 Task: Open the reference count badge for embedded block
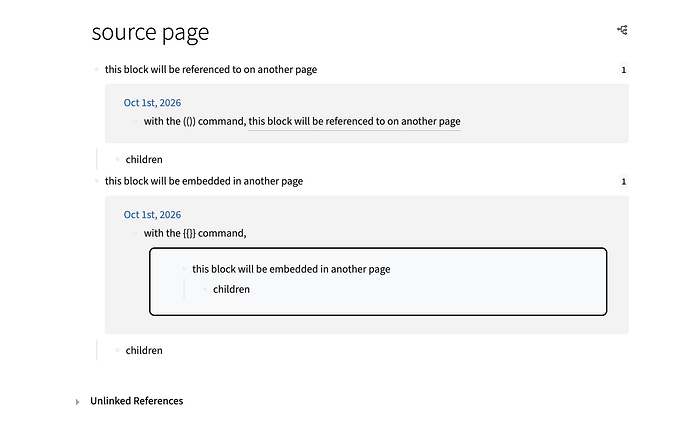tap(623, 181)
